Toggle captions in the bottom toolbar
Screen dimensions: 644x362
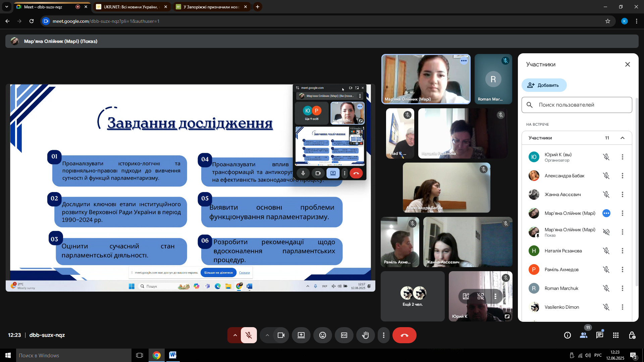tap(344, 335)
